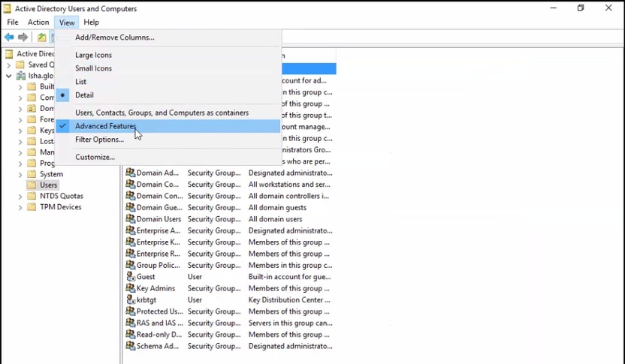Click the TPM Devices folder icon
The height and width of the screenshot is (364, 625).
32,207
